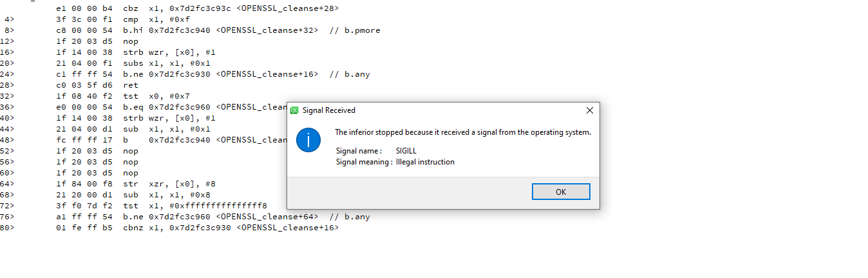Select the cmp x1, #0xf line
The width and height of the screenshot is (868, 278).
click(156, 19)
